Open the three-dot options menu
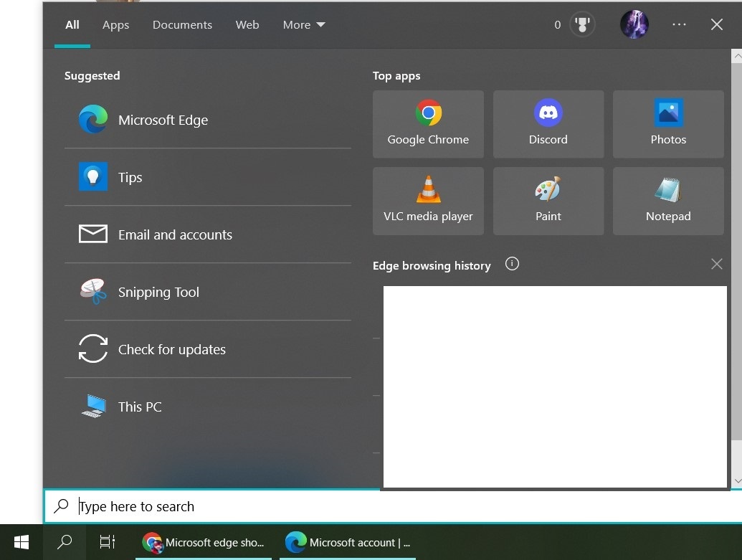The width and height of the screenshot is (742, 560). point(679,24)
